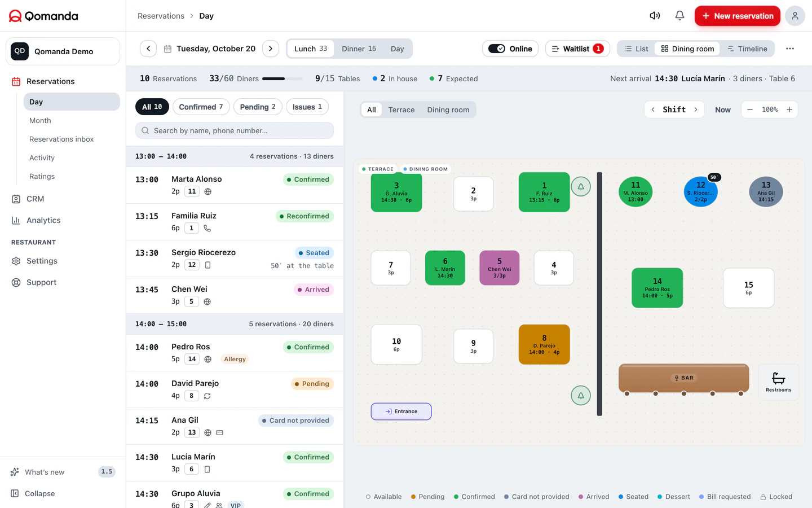Click the calendar icon beside Tuesday, October 20
Image resolution: width=812 pixels, height=508 pixels.
[x=167, y=49]
